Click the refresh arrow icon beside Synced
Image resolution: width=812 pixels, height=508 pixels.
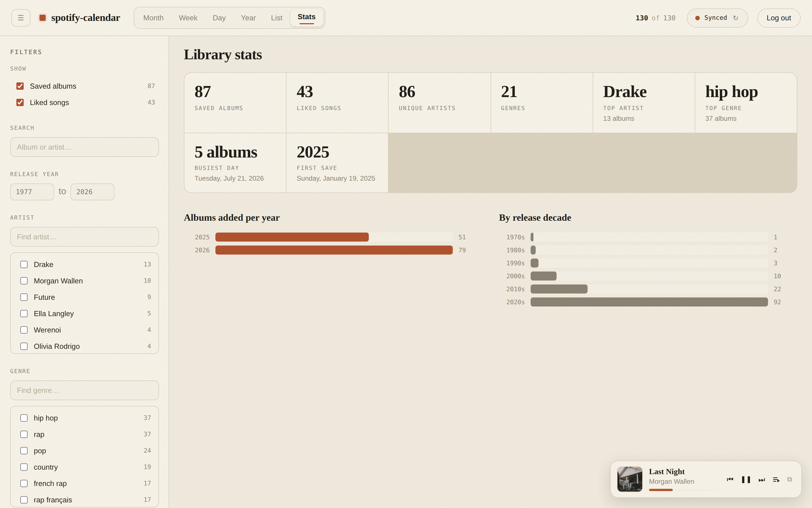pos(736,18)
